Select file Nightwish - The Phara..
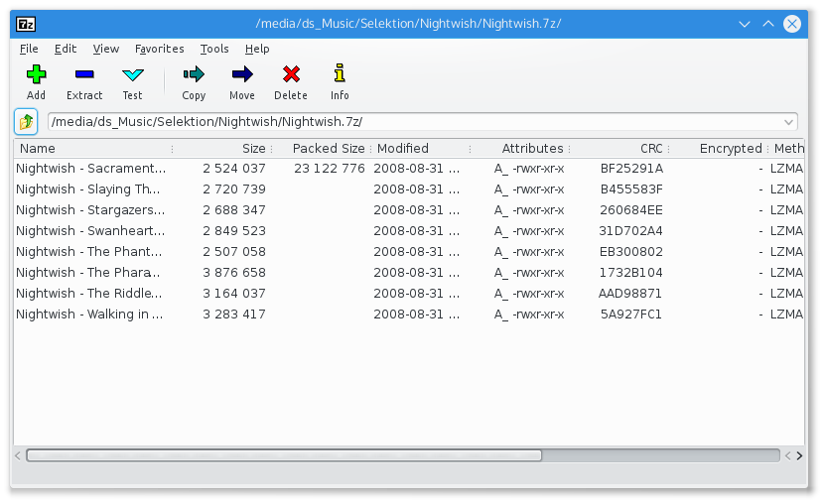Screen dimensions: 824x504 point(87,273)
